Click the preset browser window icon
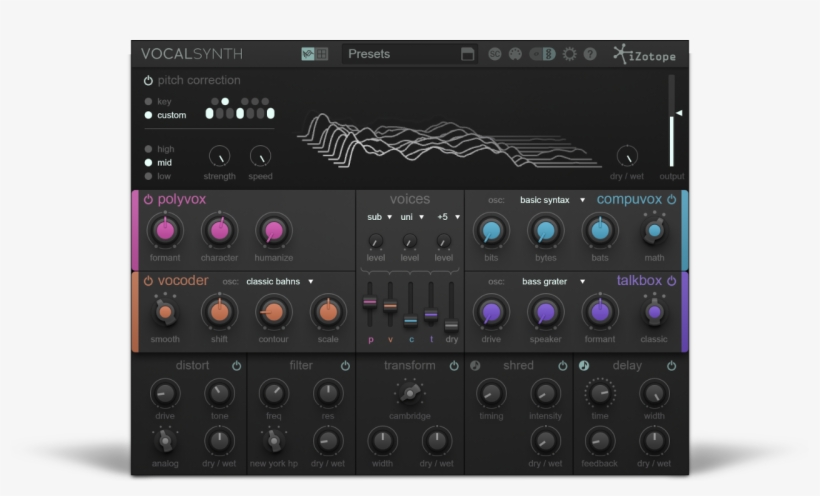Image resolution: width=820 pixels, height=496 pixels. 468,54
